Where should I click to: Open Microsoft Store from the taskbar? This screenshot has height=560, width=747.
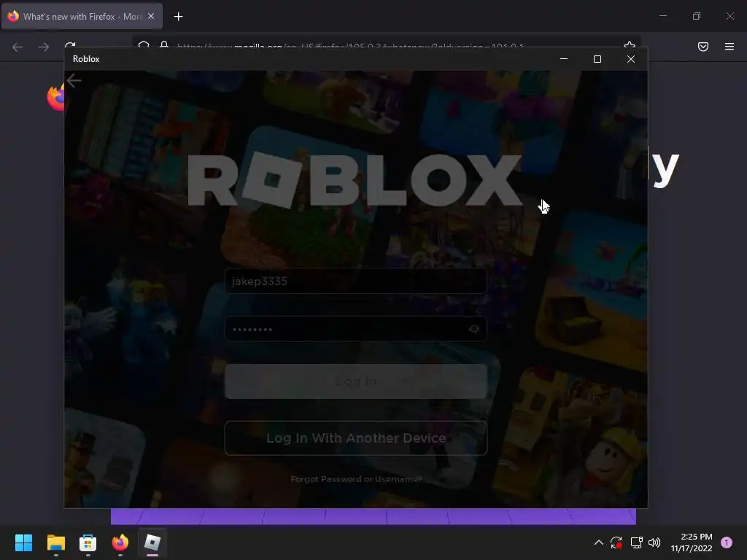click(88, 542)
